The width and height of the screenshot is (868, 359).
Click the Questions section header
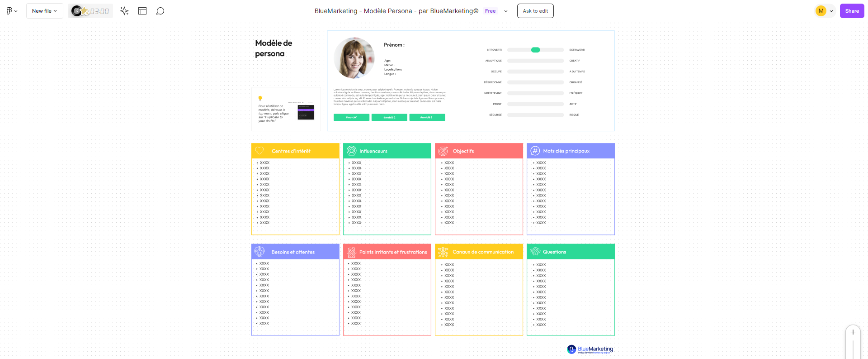571,252
